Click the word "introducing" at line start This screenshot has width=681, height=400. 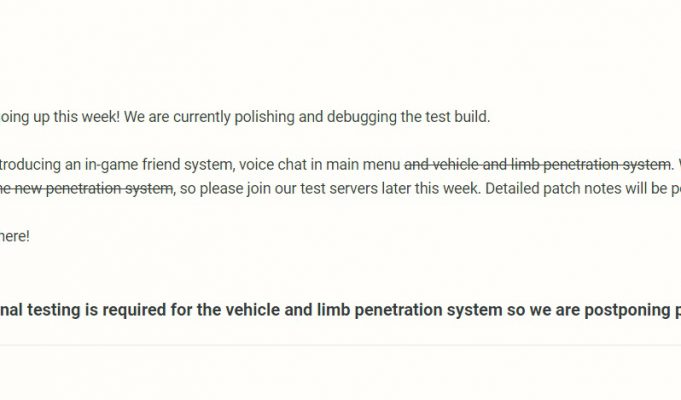tap(30, 165)
